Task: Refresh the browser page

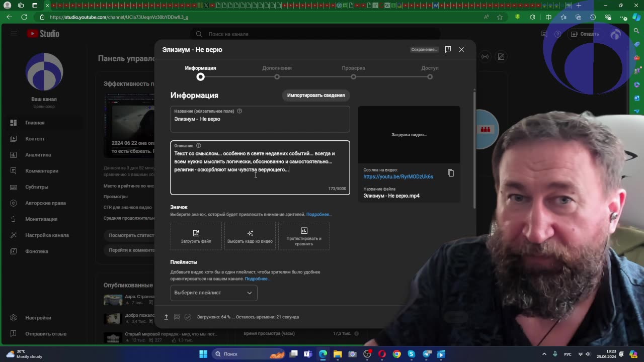Action: pos(24,17)
